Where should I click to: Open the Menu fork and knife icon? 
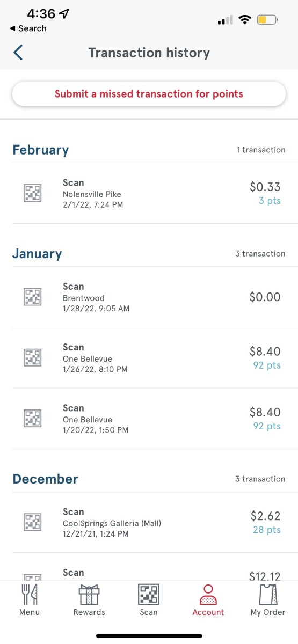(x=30, y=595)
